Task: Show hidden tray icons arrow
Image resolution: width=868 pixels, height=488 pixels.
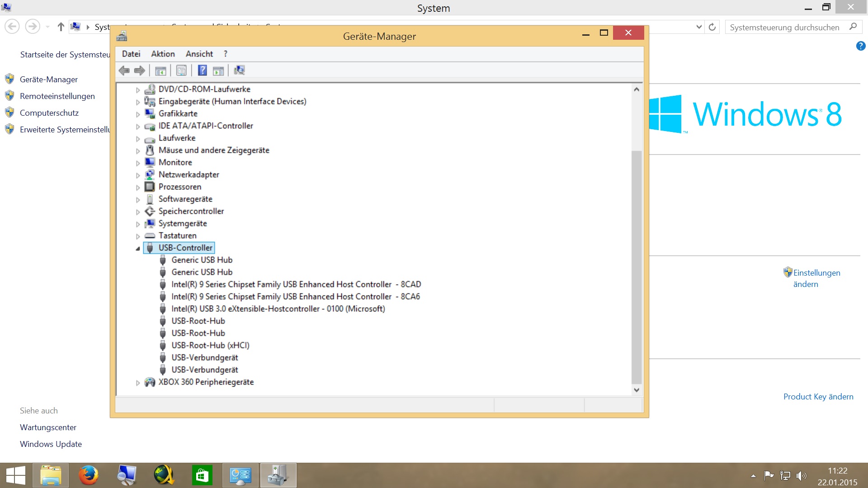Action: pyautogui.click(x=753, y=476)
